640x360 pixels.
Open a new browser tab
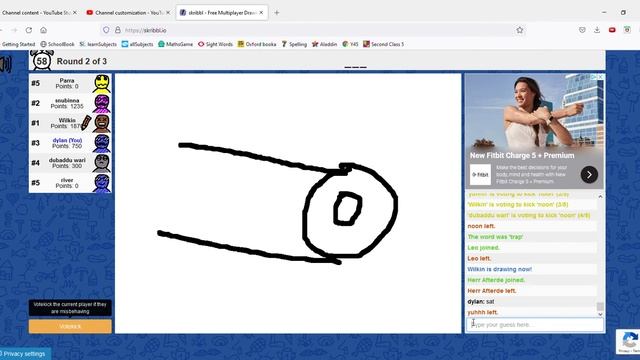pyautogui.click(x=277, y=13)
